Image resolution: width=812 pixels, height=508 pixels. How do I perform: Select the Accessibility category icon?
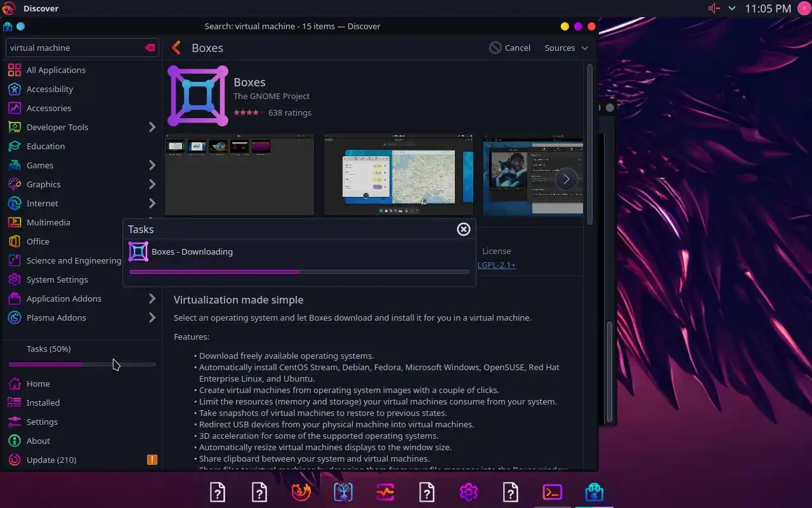point(14,89)
